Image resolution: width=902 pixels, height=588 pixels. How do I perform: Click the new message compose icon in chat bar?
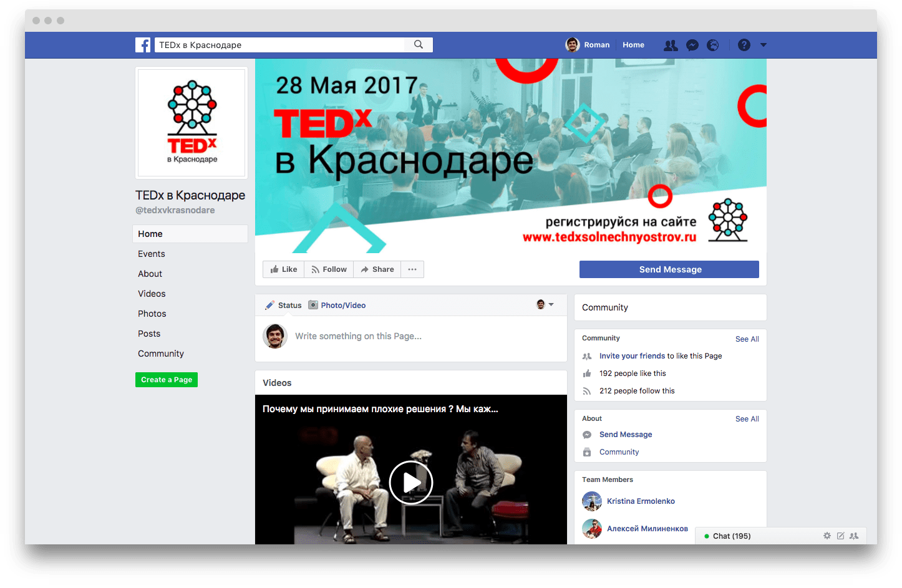tap(840, 536)
